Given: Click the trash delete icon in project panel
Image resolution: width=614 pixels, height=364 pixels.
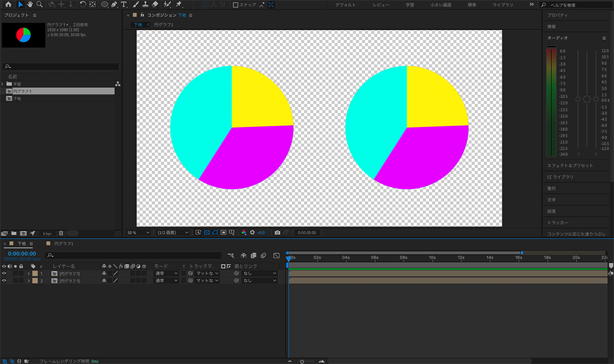Looking at the screenshot, I should [x=61, y=233].
